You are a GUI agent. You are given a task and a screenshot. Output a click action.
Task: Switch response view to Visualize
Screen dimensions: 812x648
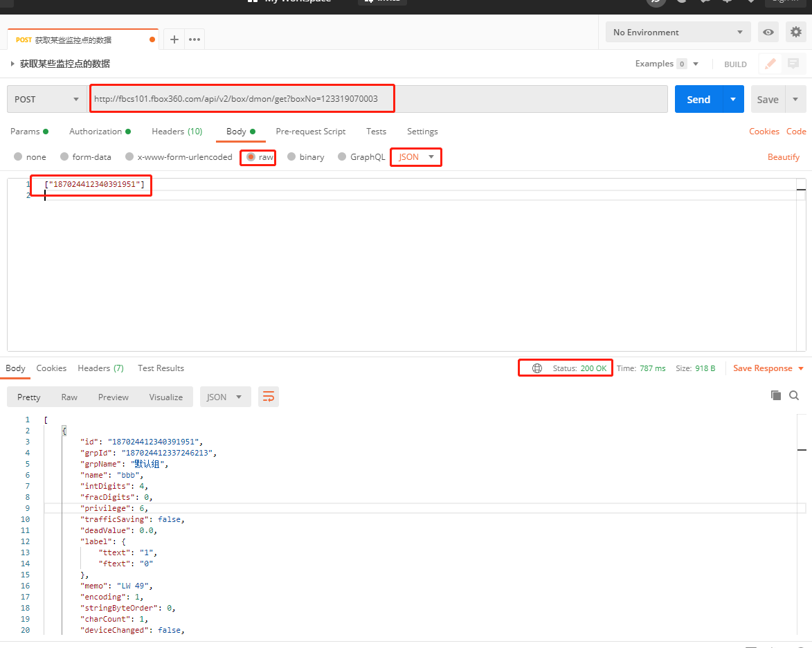[166, 397]
